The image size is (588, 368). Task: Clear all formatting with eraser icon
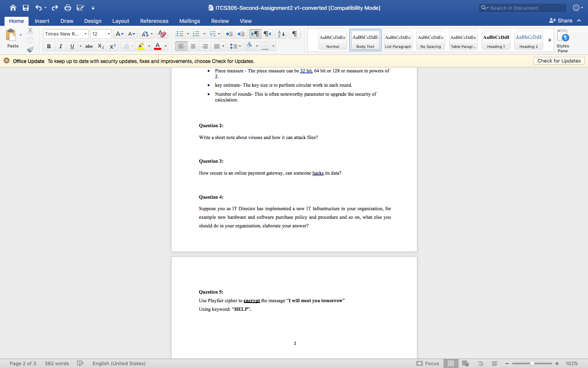pos(162,34)
